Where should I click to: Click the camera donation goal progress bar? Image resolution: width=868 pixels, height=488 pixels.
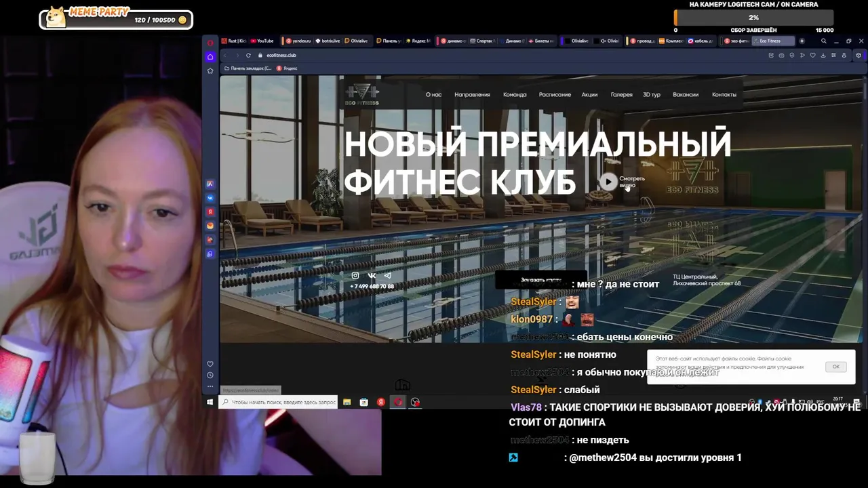click(x=753, y=18)
